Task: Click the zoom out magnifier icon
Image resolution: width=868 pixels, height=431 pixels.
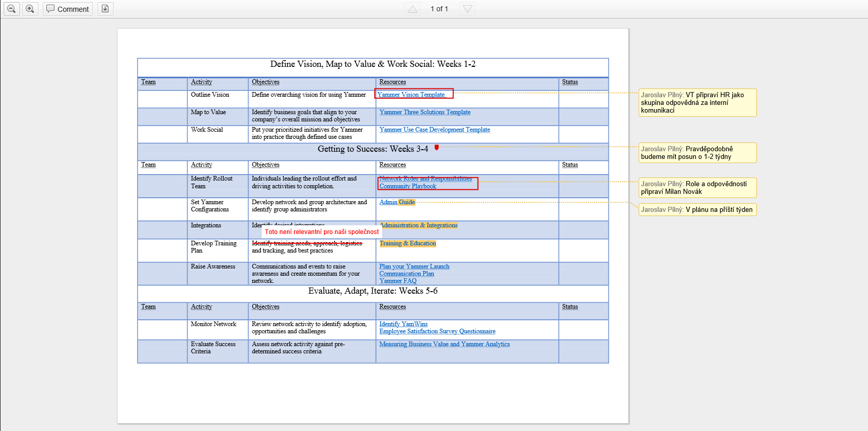Action: pos(11,9)
